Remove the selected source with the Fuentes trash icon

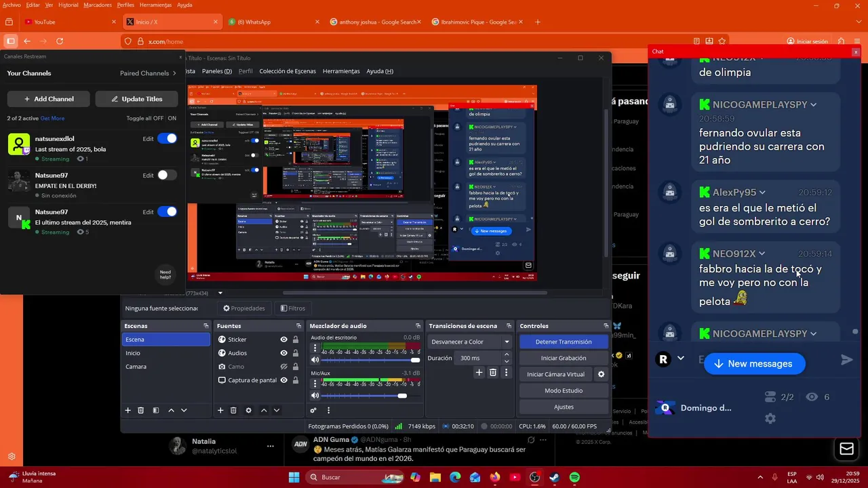tap(233, 410)
